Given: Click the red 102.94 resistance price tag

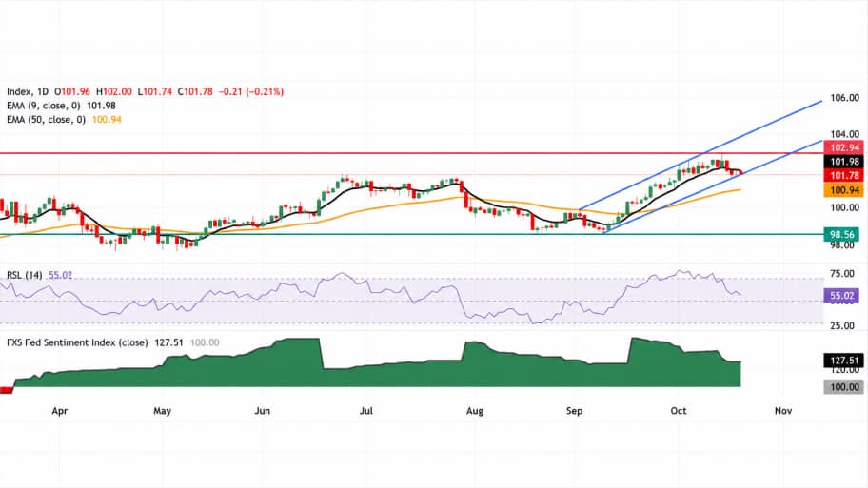Looking at the screenshot, I should [x=843, y=147].
